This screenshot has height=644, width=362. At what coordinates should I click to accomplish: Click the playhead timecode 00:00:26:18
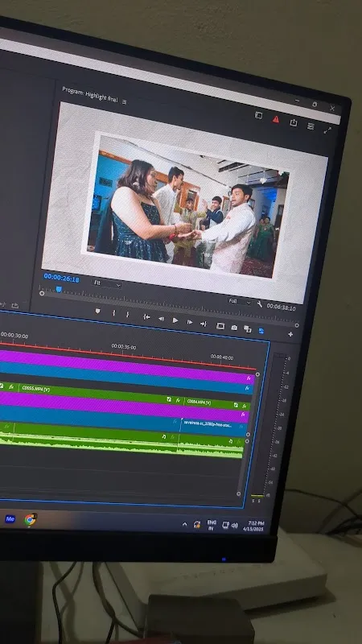tap(61, 279)
